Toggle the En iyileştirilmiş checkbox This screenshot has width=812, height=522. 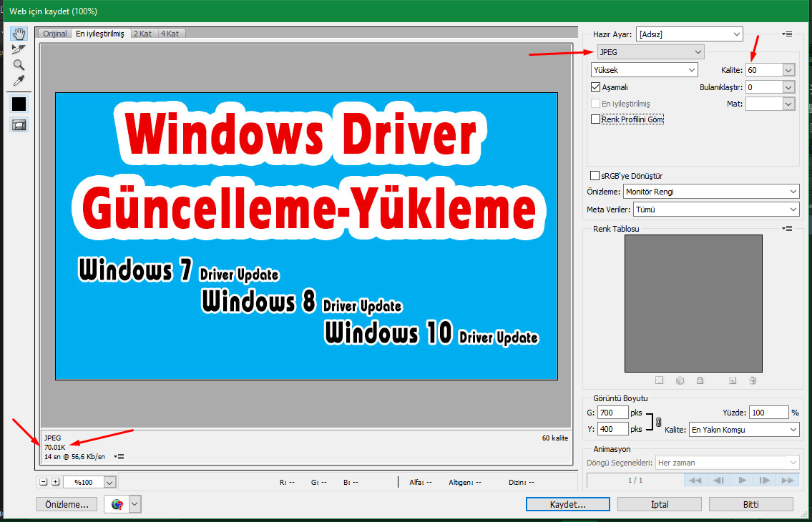[x=595, y=103]
